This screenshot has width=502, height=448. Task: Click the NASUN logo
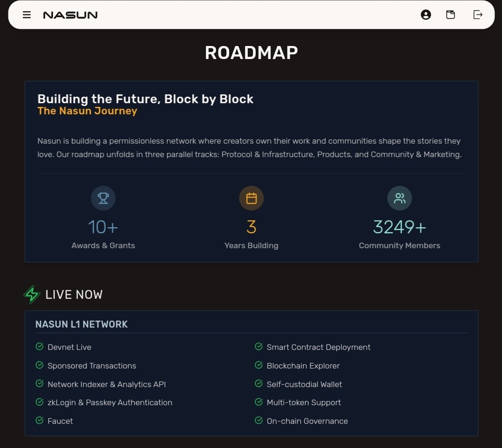pyautogui.click(x=70, y=15)
